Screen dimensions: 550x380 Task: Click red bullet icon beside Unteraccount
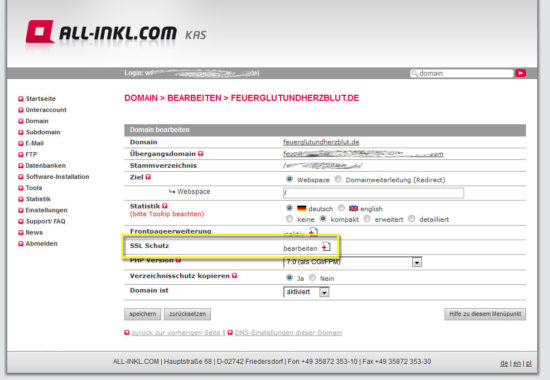click(21, 110)
